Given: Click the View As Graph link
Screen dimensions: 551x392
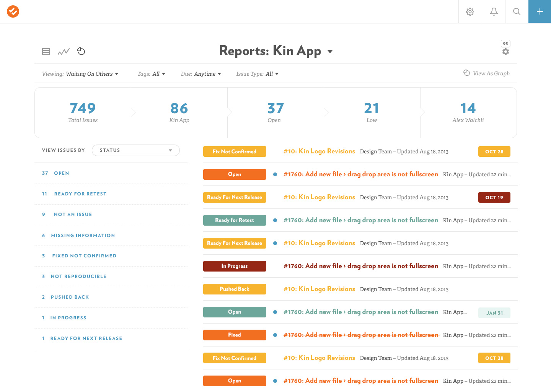Looking at the screenshot, I should tap(487, 73).
